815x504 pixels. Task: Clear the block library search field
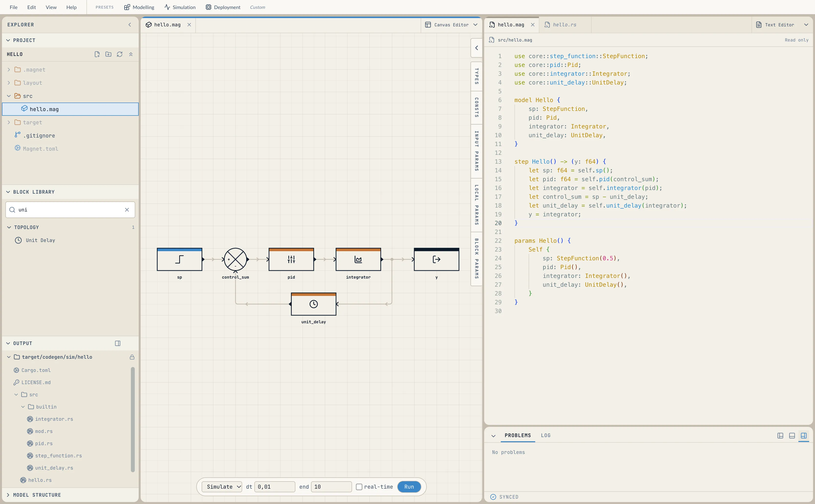pyautogui.click(x=127, y=210)
